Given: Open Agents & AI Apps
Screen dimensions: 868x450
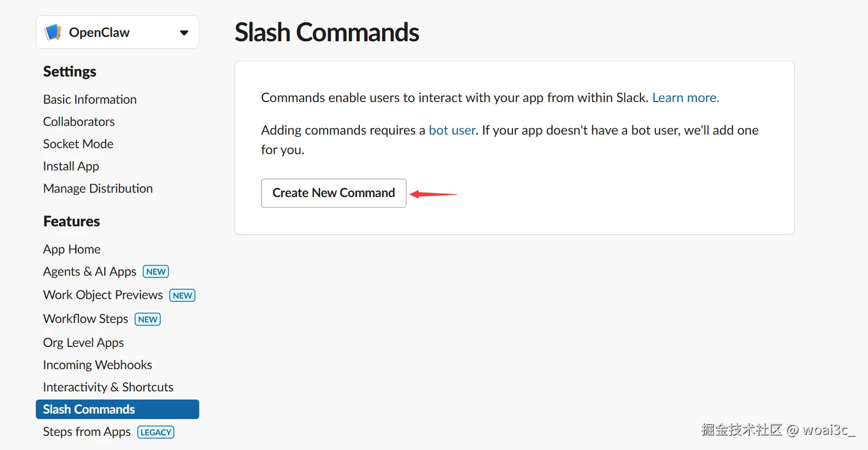Looking at the screenshot, I should [x=90, y=271].
